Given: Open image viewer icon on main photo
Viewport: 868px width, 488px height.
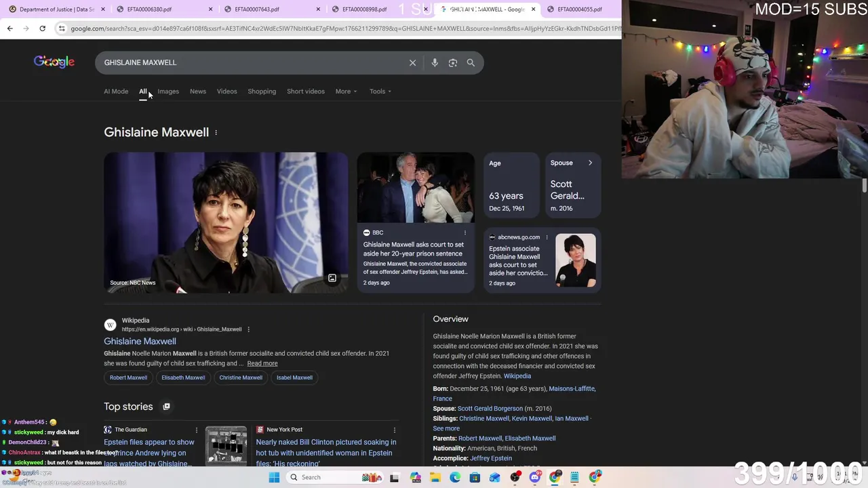Looking at the screenshot, I should (x=332, y=279).
